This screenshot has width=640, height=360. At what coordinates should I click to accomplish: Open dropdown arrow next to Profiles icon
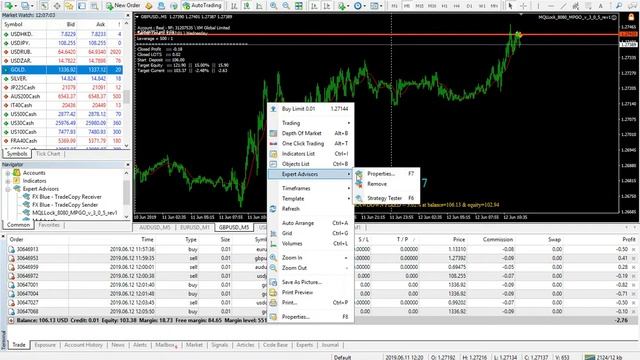point(32,6)
